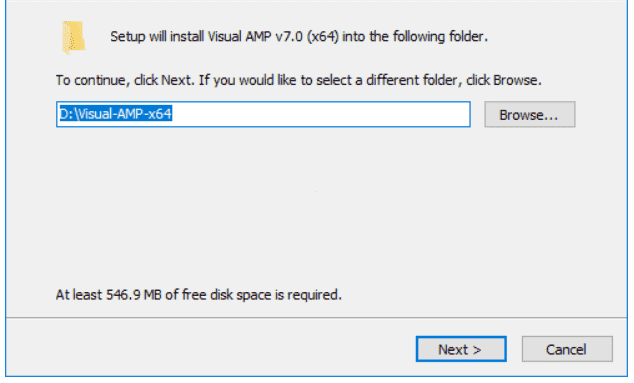Image resolution: width=634 pixels, height=383 pixels.
Task: Open folder chooser with Browse button
Action: click(x=530, y=114)
